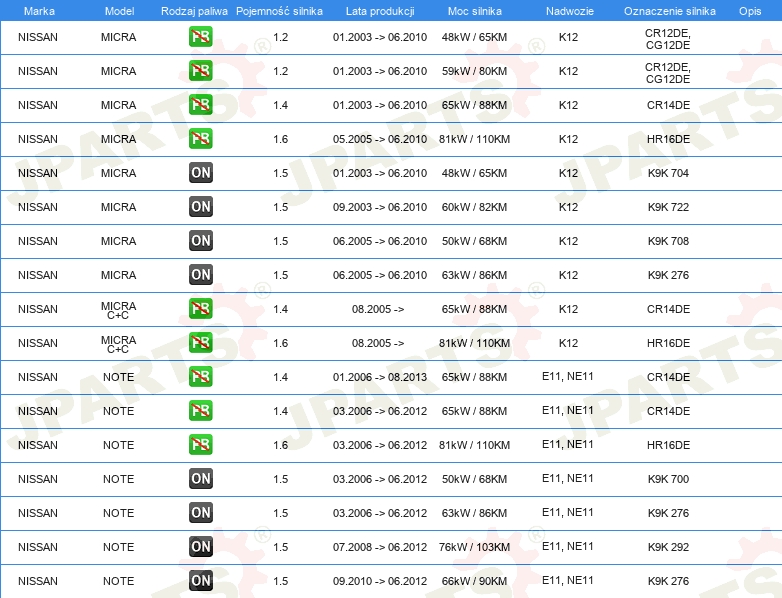
Task: Select the engine code K9K 292
Action: [x=668, y=547]
